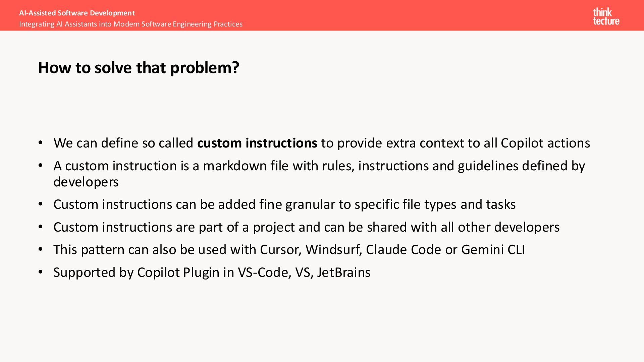The height and width of the screenshot is (362, 644).
Task: Click the bullet about markdown file rules
Action: point(319,166)
